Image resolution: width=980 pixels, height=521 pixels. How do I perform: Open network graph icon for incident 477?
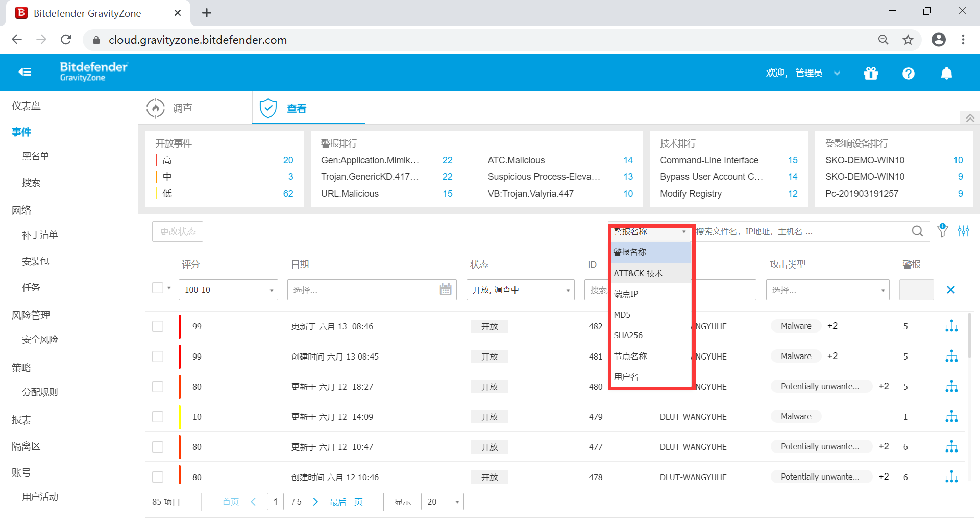tap(951, 446)
